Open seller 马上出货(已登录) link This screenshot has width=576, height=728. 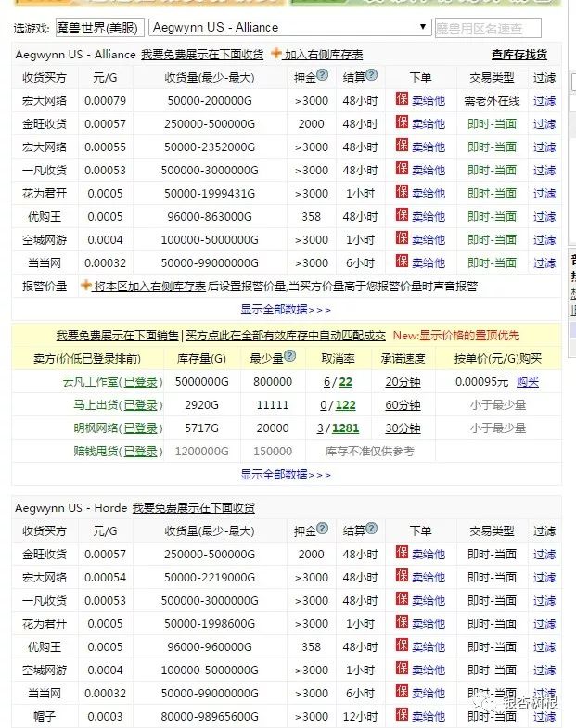[118, 405]
